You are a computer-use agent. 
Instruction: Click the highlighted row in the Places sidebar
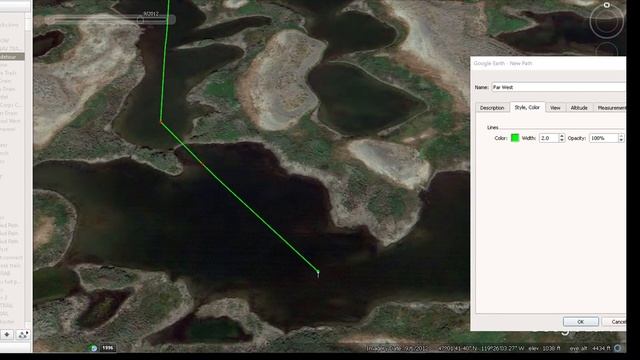point(12,57)
